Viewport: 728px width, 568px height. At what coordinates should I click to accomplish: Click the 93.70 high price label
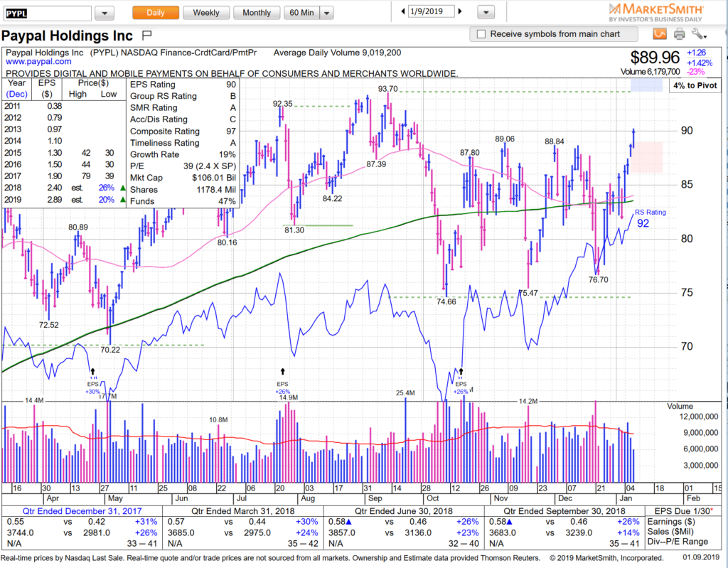[387, 89]
